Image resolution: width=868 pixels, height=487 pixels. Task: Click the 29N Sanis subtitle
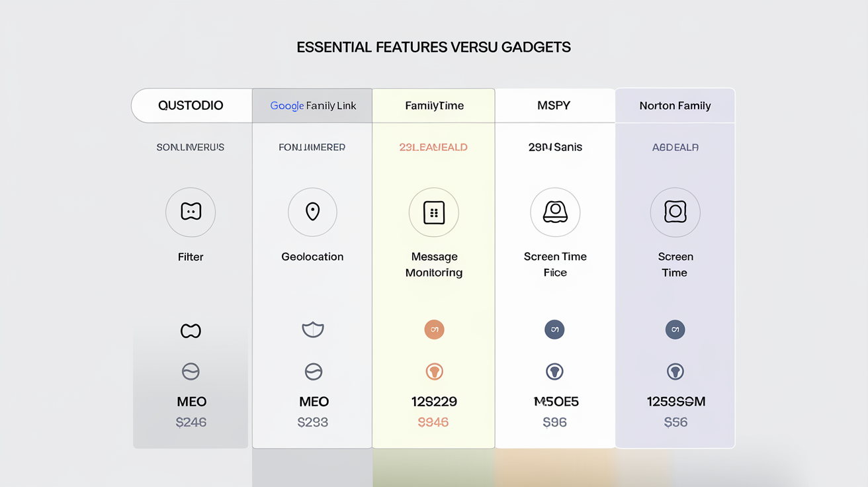pyautogui.click(x=555, y=148)
